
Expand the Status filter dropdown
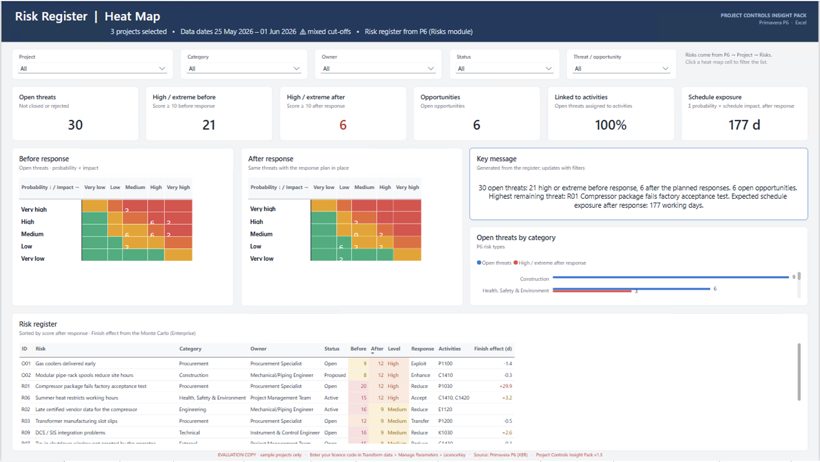click(x=504, y=69)
